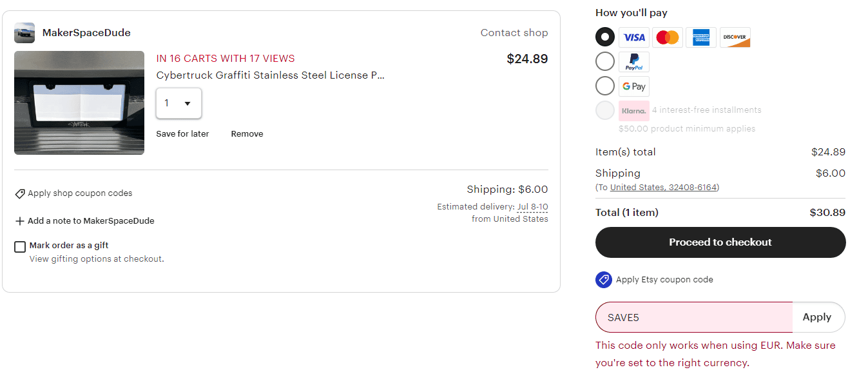
Task: Open the license plate product thumbnail
Action: 79,103
